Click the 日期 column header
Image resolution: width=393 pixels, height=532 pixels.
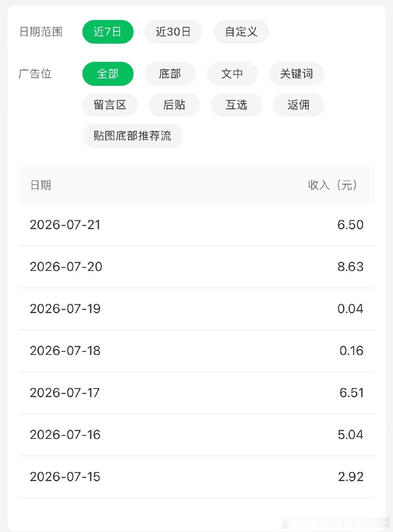tap(41, 185)
